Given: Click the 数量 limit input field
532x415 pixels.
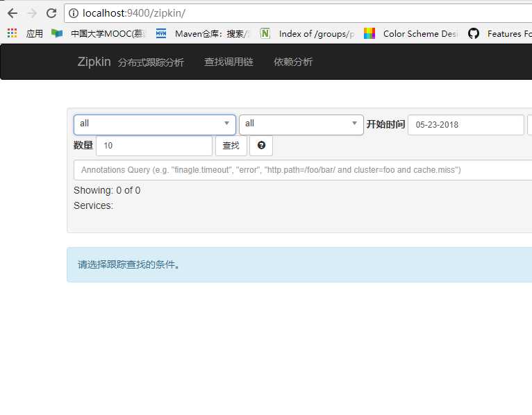Looking at the screenshot, I should click(x=154, y=146).
